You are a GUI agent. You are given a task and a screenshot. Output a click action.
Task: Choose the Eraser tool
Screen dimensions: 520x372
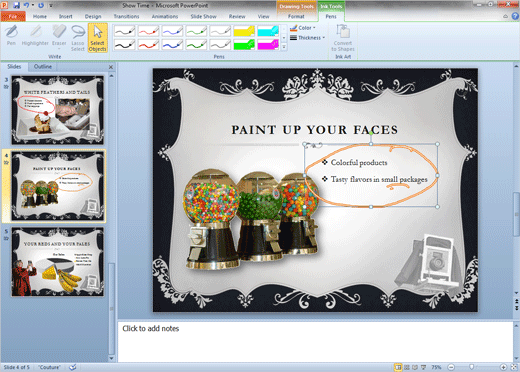(x=59, y=37)
